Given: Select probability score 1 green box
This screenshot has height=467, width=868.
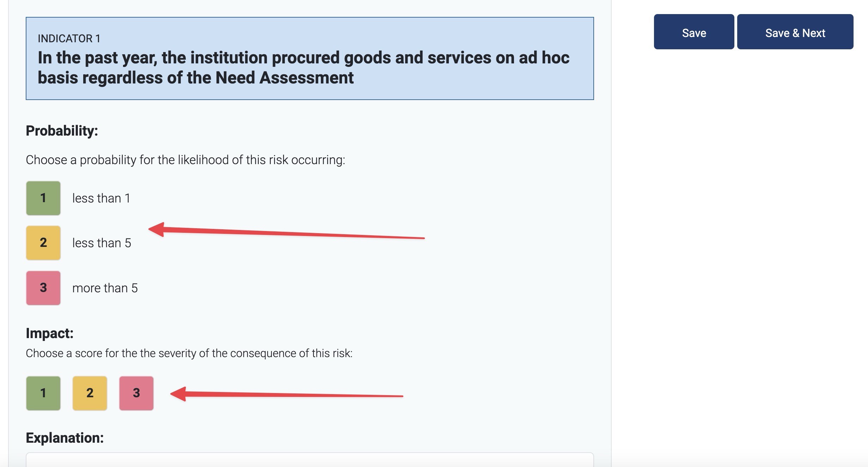Looking at the screenshot, I should [x=43, y=198].
